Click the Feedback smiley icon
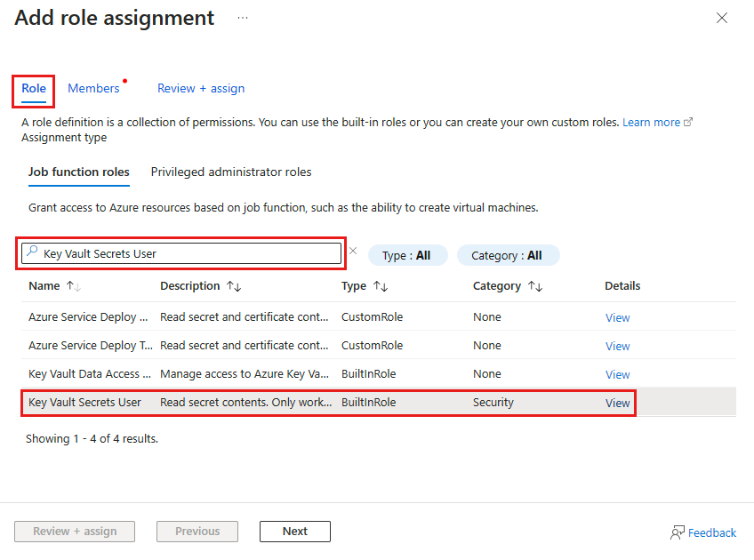Viewport: 754px width, 560px height. pyautogui.click(x=676, y=532)
